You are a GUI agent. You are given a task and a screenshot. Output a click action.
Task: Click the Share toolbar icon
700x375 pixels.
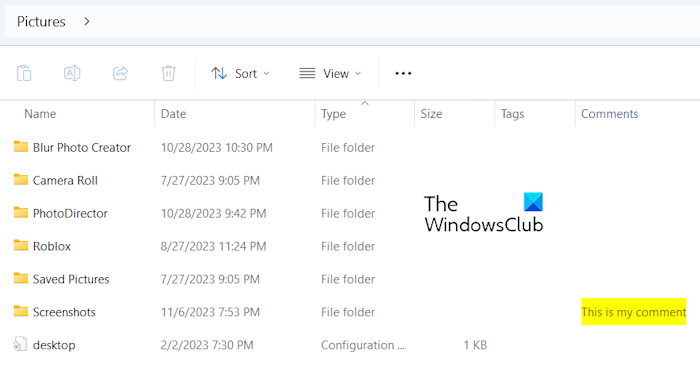120,73
